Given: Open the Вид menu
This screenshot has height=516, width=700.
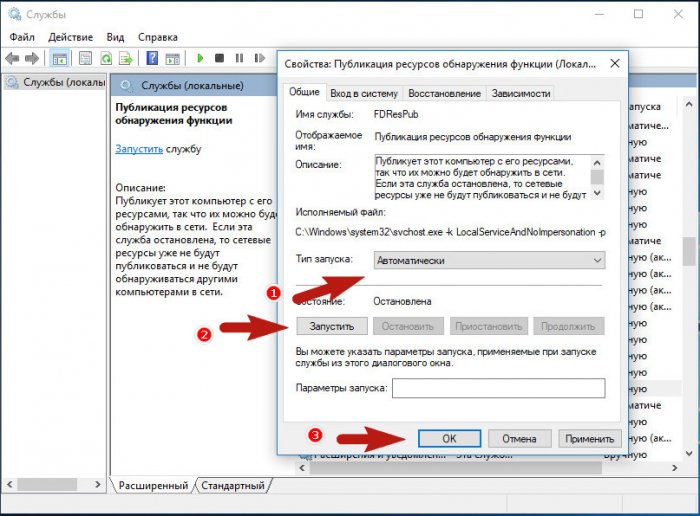Looking at the screenshot, I should [x=115, y=37].
